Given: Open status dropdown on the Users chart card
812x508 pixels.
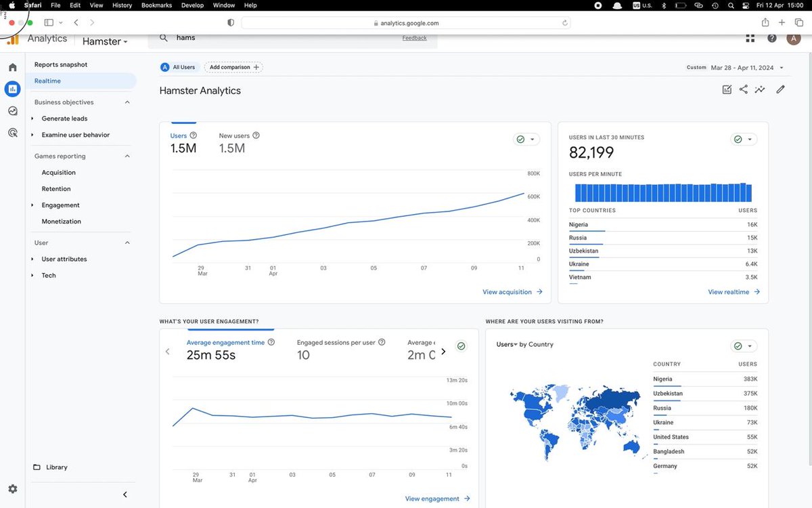Looking at the screenshot, I should pyautogui.click(x=526, y=139).
